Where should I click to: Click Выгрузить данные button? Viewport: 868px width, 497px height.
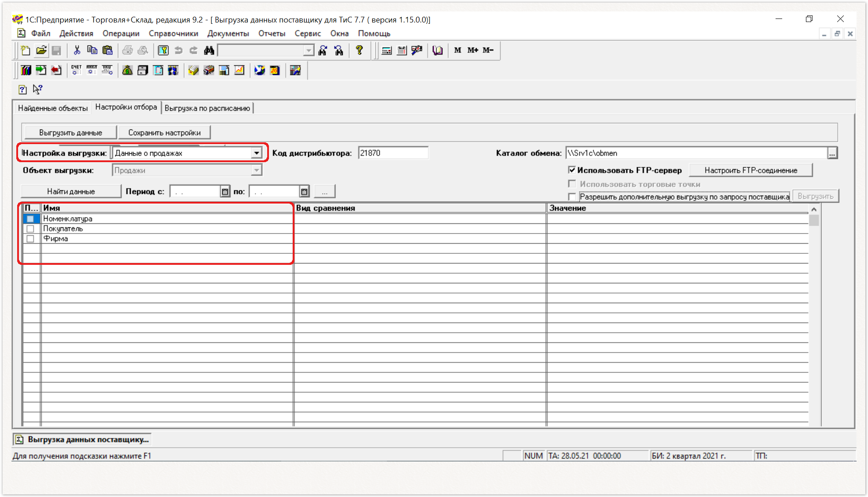(x=70, y=133)
